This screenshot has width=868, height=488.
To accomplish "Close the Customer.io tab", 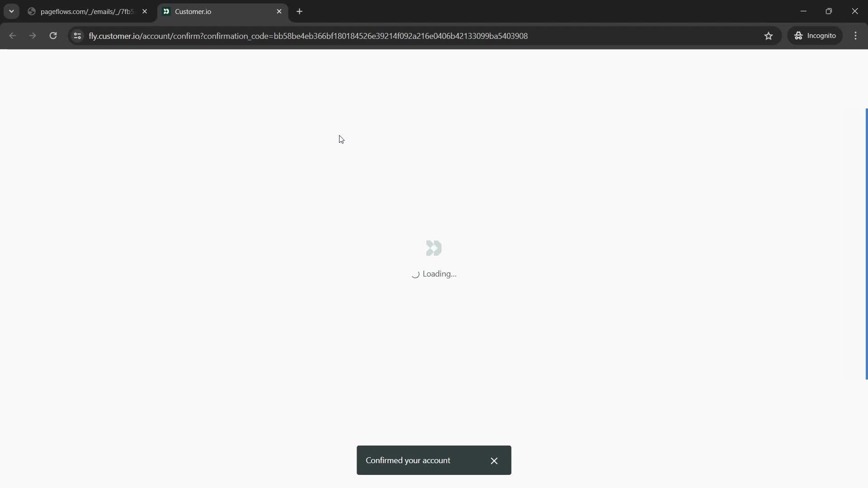I will pos(279,11).
